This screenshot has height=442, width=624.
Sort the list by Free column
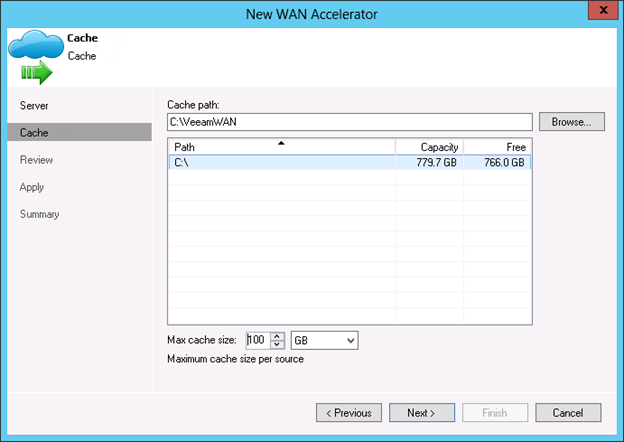click(x=497, y=147)
